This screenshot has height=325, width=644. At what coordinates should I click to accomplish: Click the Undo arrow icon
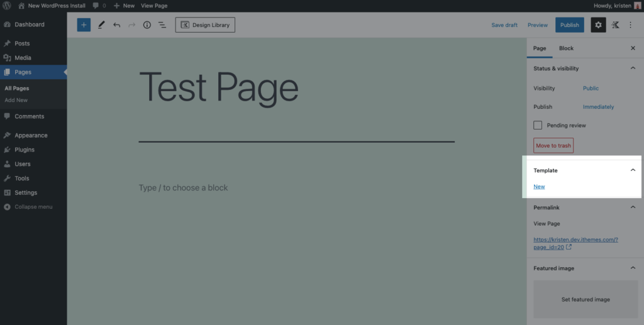[x=116, y=25]
